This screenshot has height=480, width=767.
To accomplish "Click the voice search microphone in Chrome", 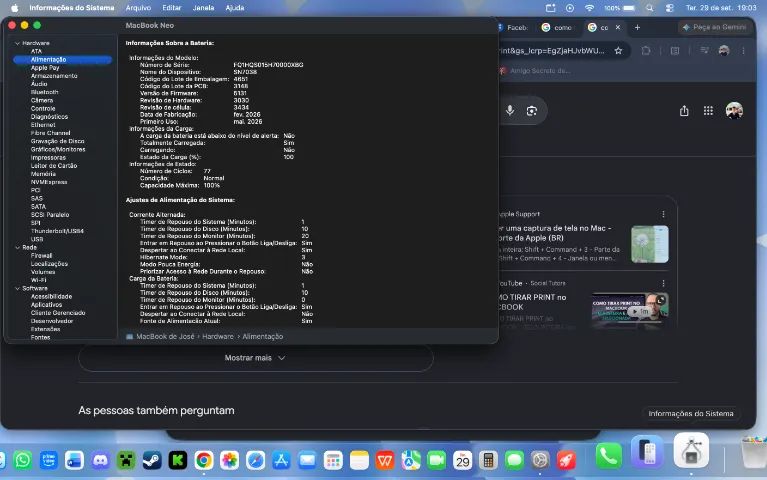I will (x=510, y=111).
